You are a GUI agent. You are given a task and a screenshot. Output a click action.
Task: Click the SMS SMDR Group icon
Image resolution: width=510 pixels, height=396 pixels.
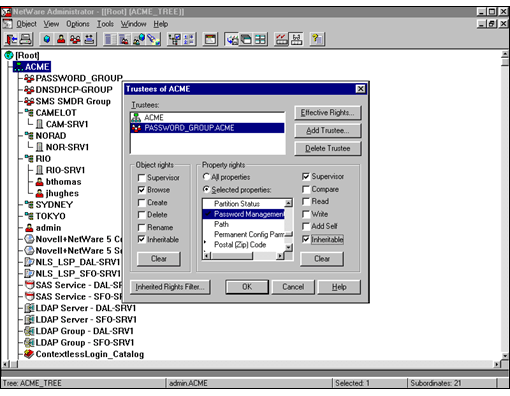[x=29, y=101]
